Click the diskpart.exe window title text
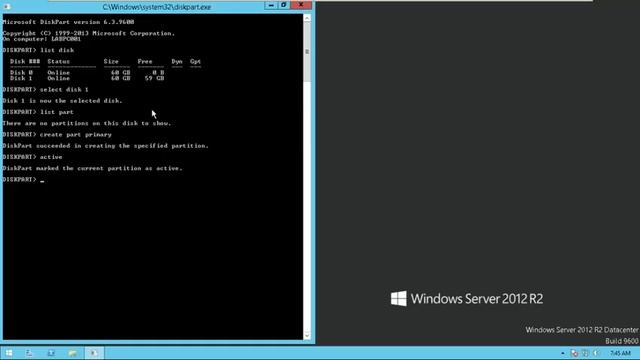Viewport: 640px width, 360px height. (x=157, y=7)
